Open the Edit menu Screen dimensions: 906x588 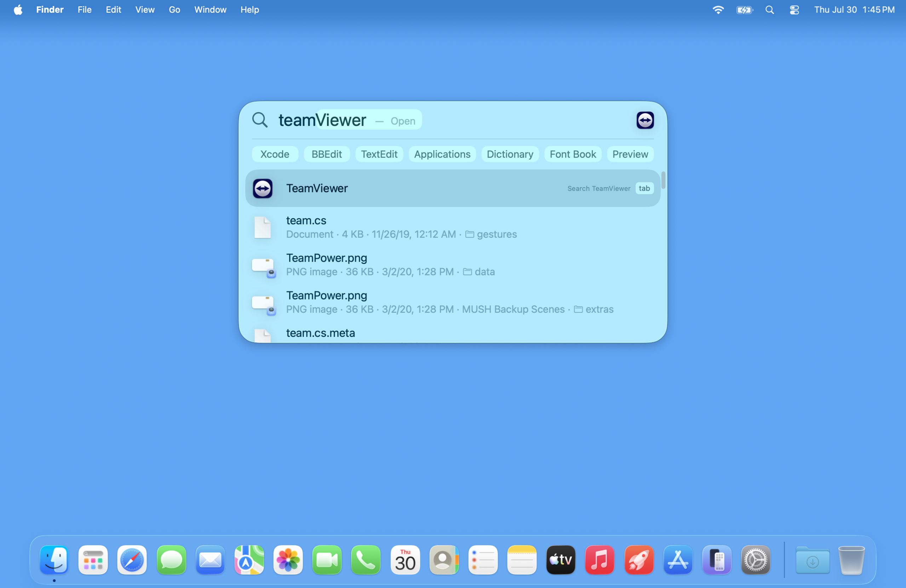click(x=114, y=10)
